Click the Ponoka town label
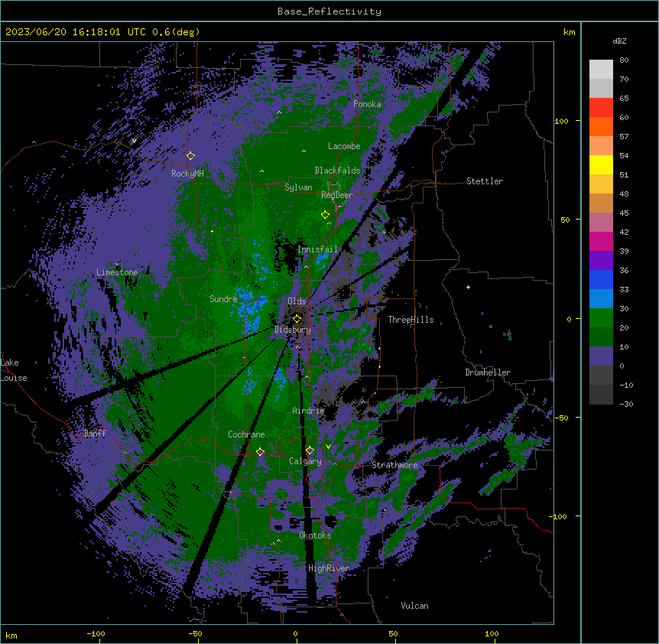The width and height of the screenshot is (659, 644). 367,104
